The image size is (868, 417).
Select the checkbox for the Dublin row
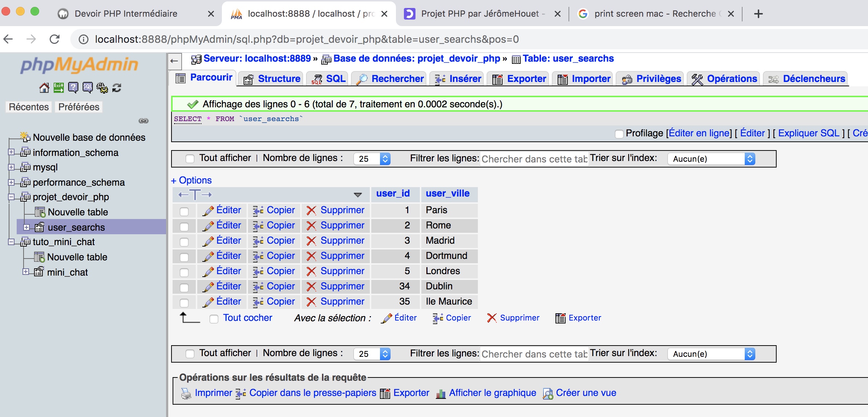(185, 286)
